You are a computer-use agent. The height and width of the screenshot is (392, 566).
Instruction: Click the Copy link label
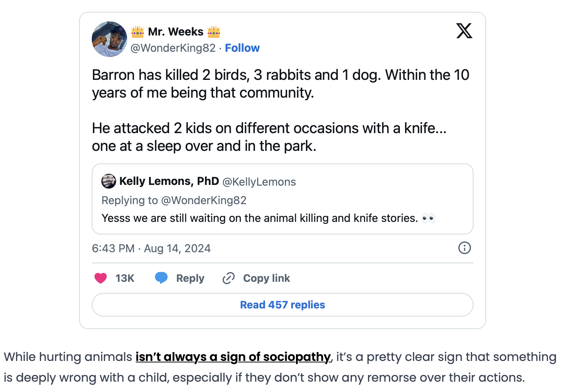[x=266, y=278]
